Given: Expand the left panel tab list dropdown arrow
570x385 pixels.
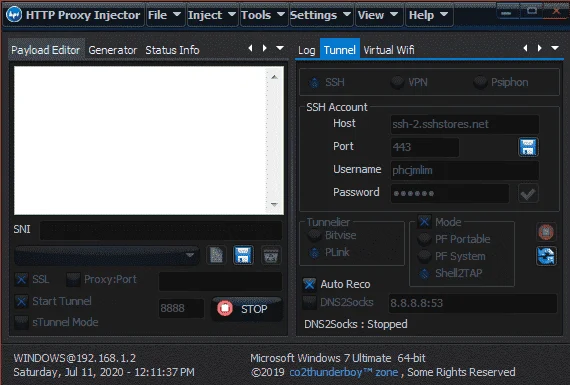Looking at the screenshot, I should tap(280, 48).
